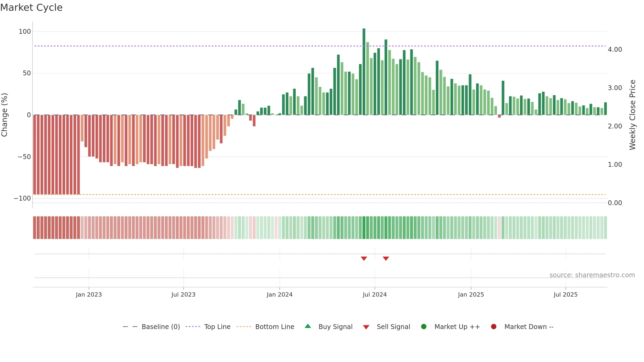Click the red Market Down circle icon

pyautogui.click(x=493, y=327)
